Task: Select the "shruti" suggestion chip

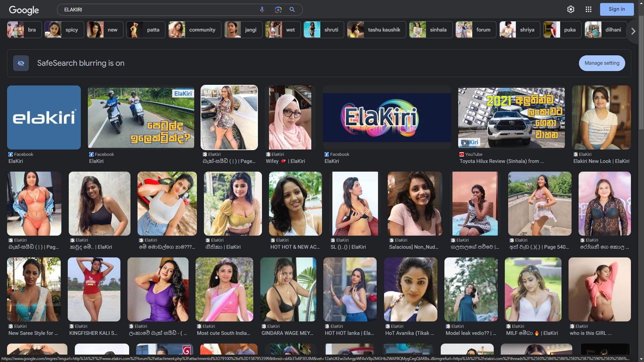Action: coord(324,30)
